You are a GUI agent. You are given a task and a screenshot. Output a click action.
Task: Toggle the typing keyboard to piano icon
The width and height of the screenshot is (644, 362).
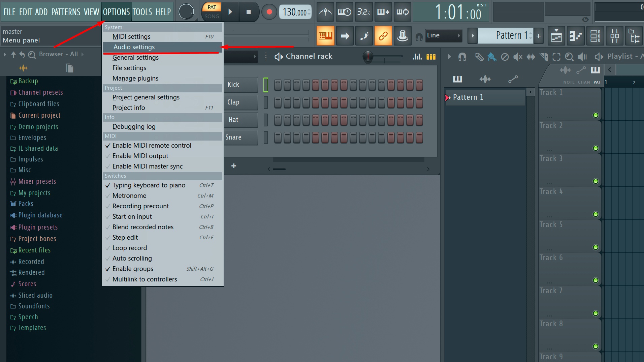point(325,36)
